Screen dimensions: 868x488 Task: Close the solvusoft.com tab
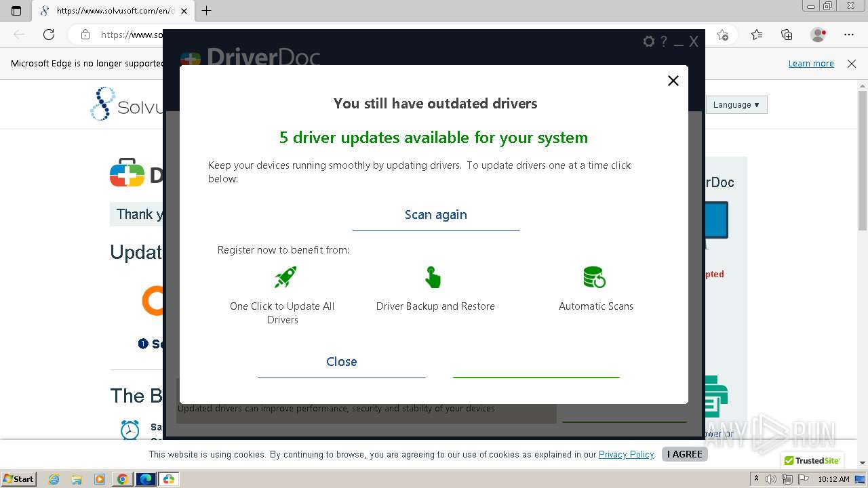(x=184, y=11)
